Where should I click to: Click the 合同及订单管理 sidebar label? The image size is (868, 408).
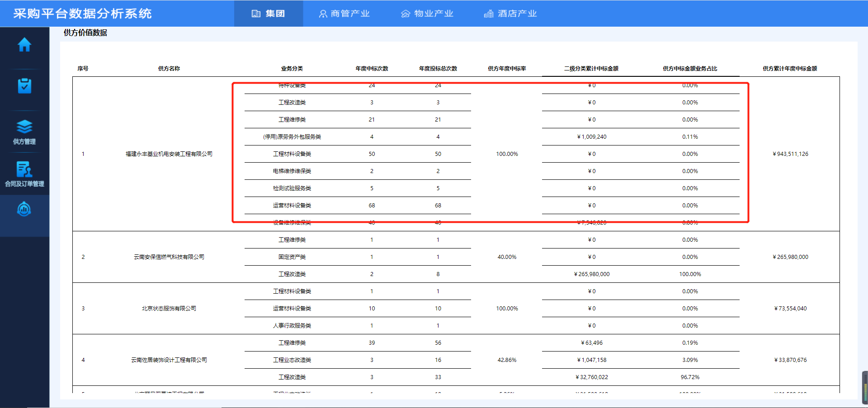click(24, 184)
